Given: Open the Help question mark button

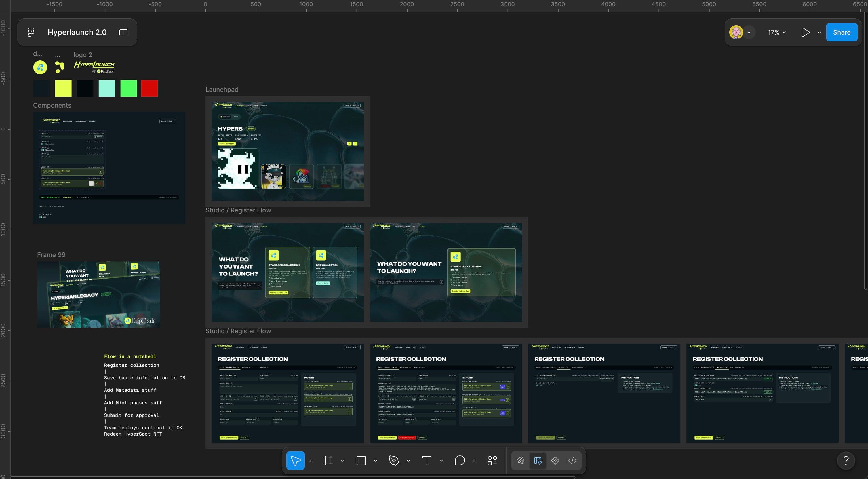Looking at the screenshot, I should point(846,461).
